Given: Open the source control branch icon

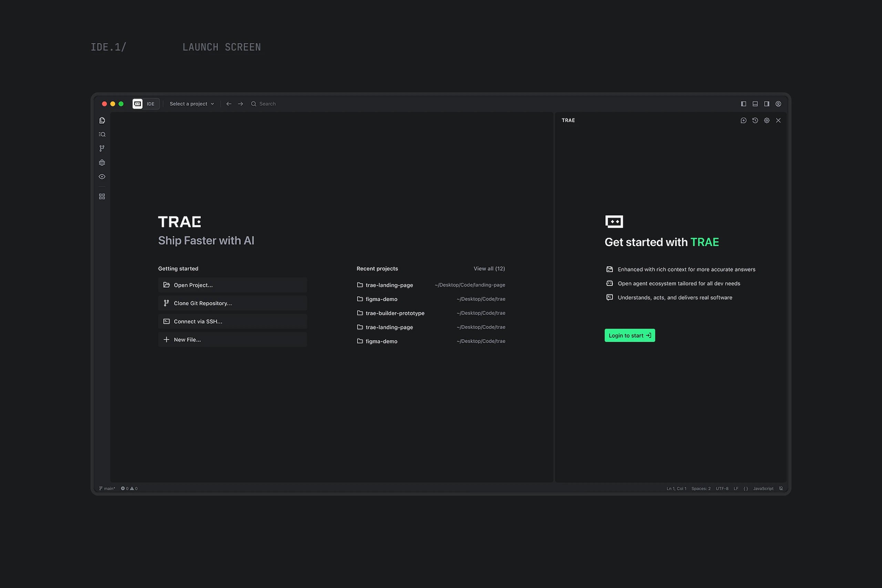Looking at the screenshot, I should tap(102, 148).
